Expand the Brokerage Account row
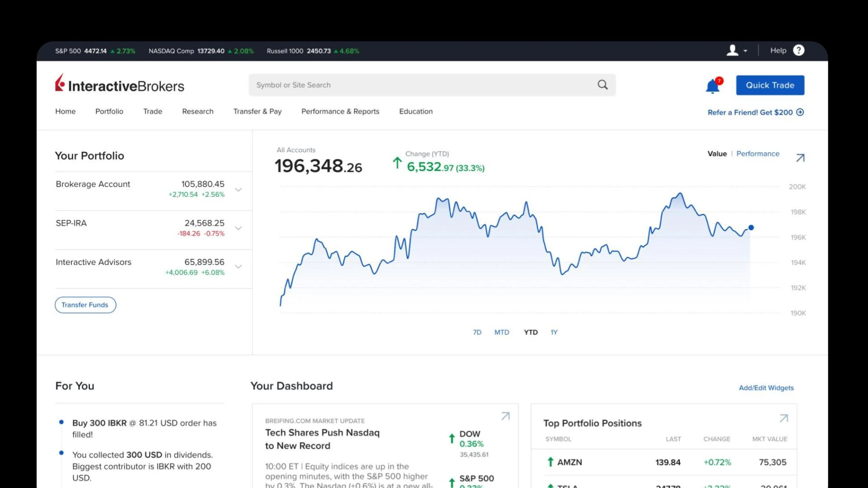The height and width of the screenshot is (488, 868). click(238, 190)
